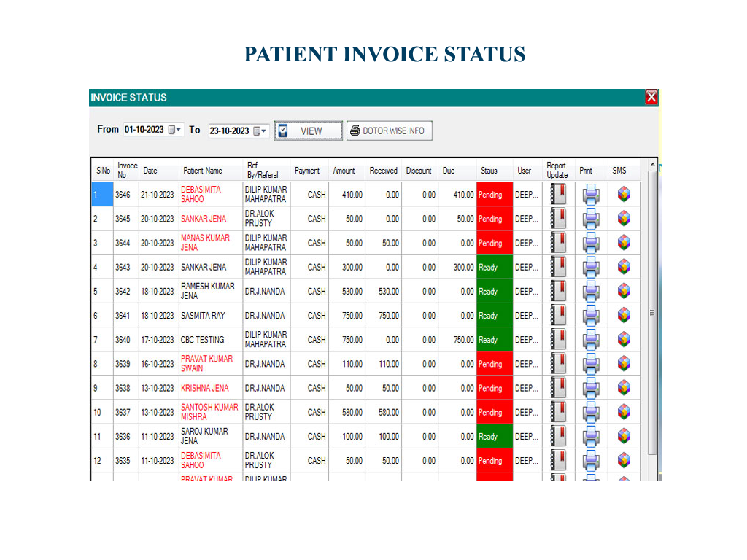Open report update for CBC Testing row
747x560 pixels.
pos(558,340)
